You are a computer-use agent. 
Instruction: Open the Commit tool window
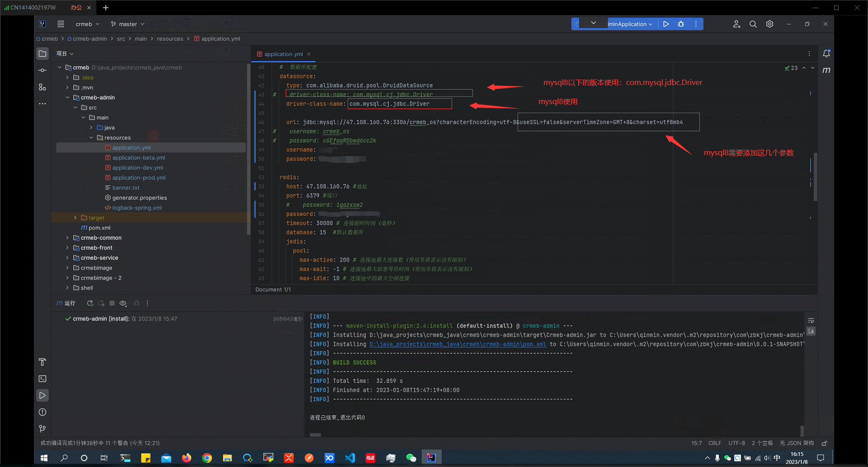coord(42,70)
